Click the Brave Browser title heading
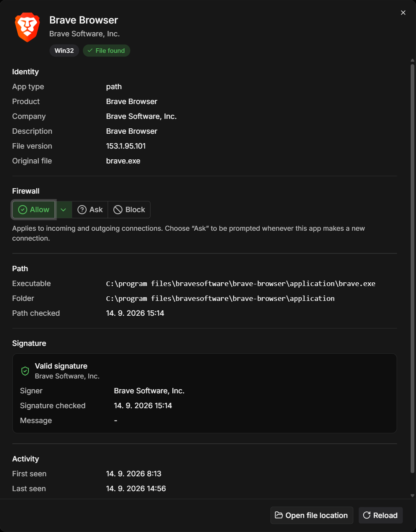Image resolution: width=416 pixels, height=532 pixels. click(x=84, y=20)
